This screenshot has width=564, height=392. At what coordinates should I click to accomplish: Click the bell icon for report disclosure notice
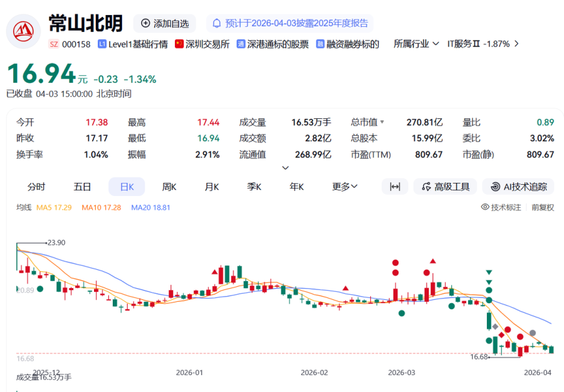[x=217, y=23]
